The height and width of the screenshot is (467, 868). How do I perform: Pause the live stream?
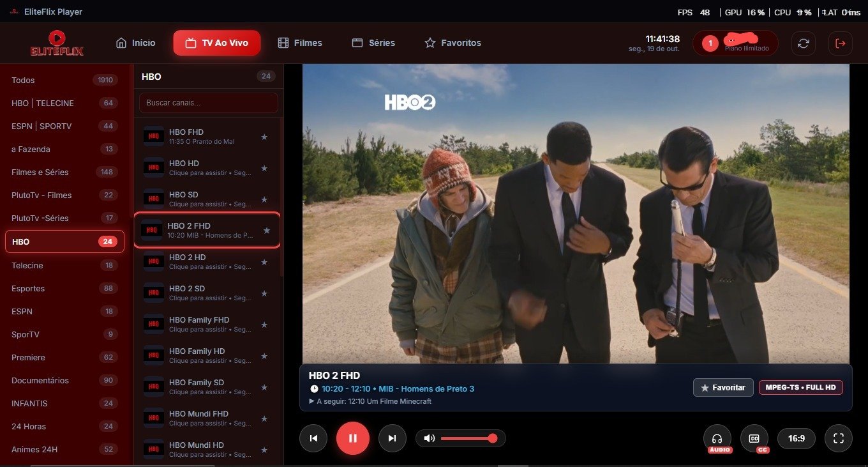click(353, 438)
